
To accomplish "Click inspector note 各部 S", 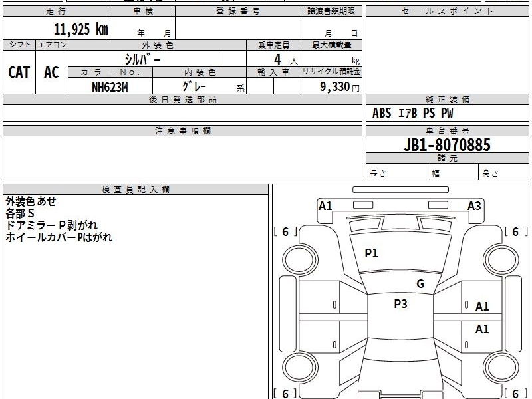I will pyautogui.click(x=20, y=213).
